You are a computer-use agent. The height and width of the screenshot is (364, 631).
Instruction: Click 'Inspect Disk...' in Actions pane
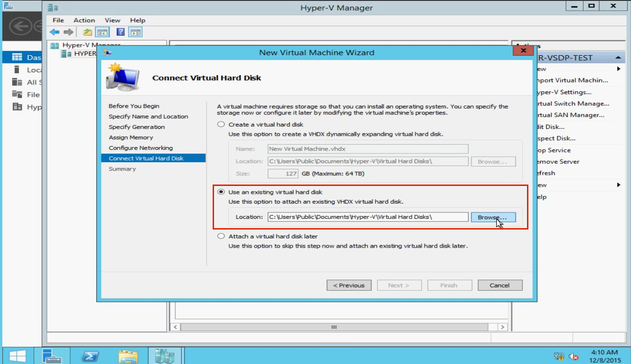(555, 138)
